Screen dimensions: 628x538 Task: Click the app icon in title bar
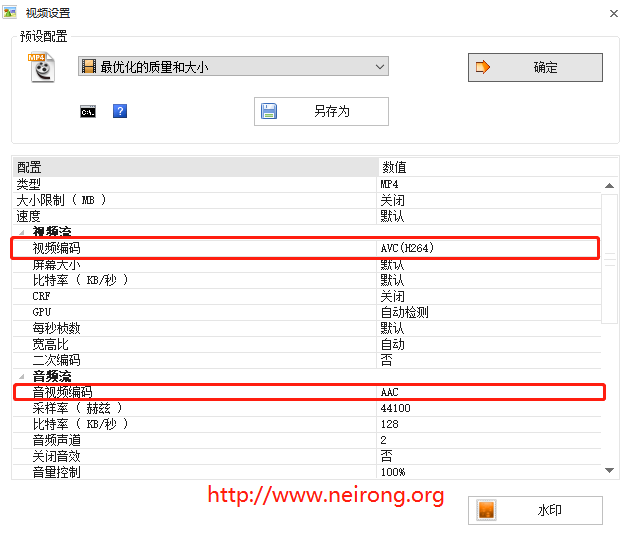coord(10,12)
